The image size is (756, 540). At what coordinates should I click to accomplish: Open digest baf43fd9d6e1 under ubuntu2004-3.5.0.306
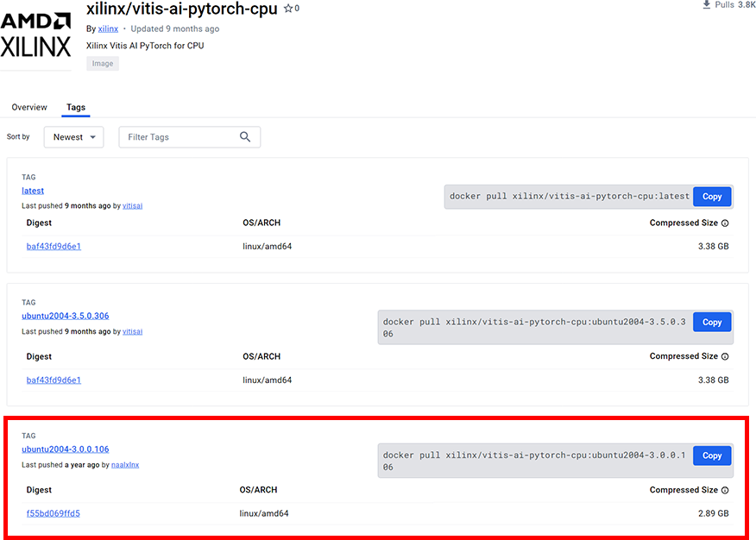pos(54,380)
